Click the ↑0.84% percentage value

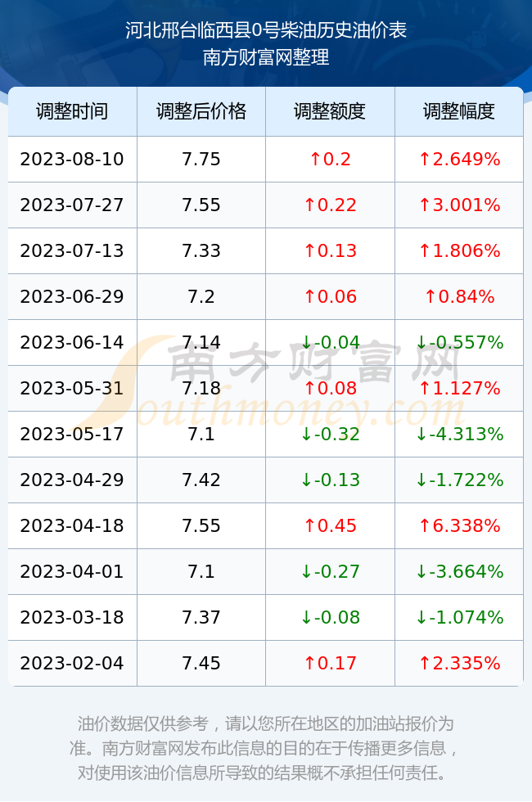(x=459, y=296)
